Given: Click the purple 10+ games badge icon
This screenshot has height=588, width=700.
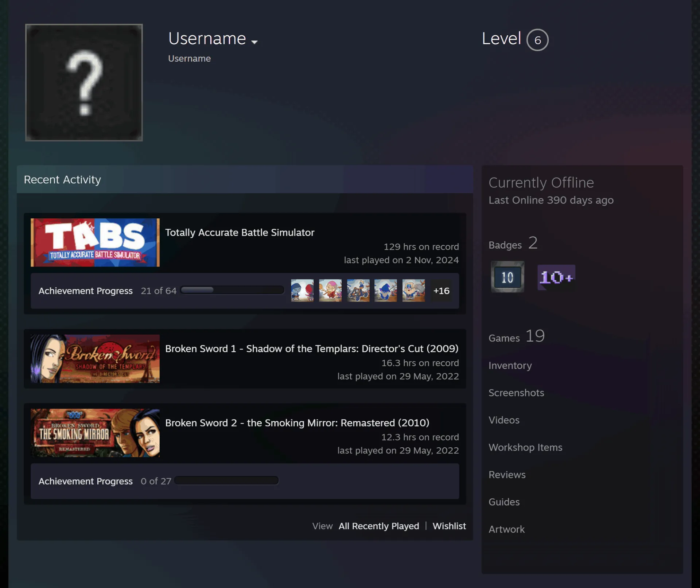Looking at the screenshot, I should pyautogui.click(x=556, y=277).
